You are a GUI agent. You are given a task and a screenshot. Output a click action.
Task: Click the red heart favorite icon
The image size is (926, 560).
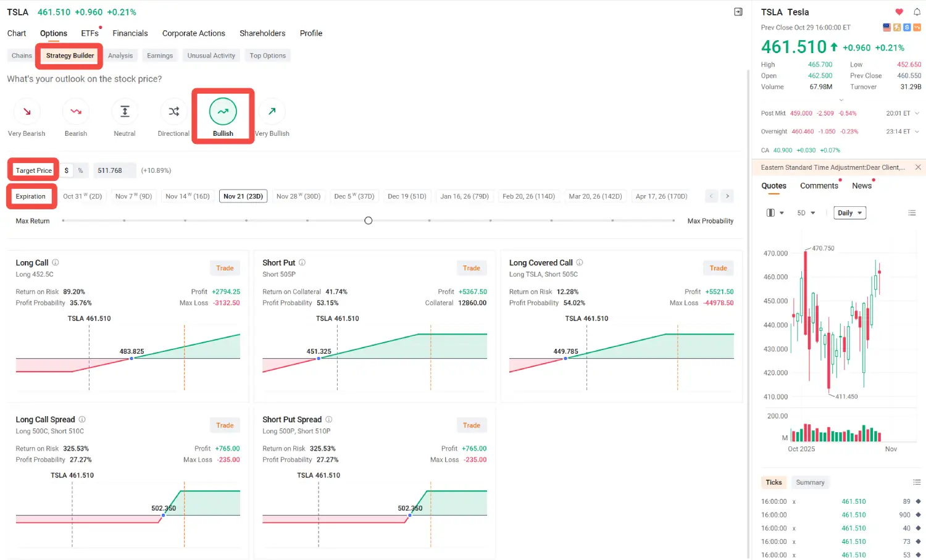point(899,12)
